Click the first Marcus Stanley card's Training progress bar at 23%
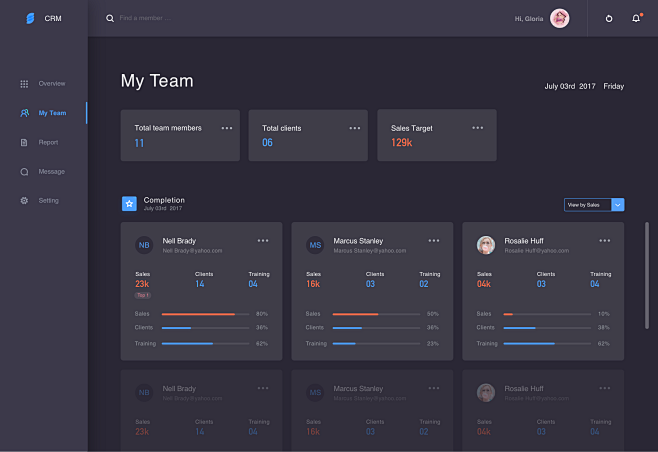 click(x=376, y=343)
